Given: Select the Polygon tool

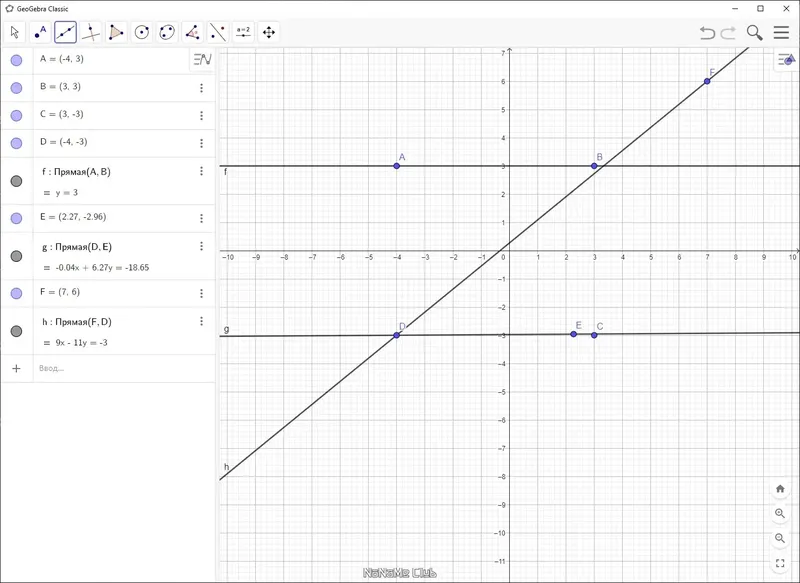Looking at the screenshot, I should (x=116, y=32).
